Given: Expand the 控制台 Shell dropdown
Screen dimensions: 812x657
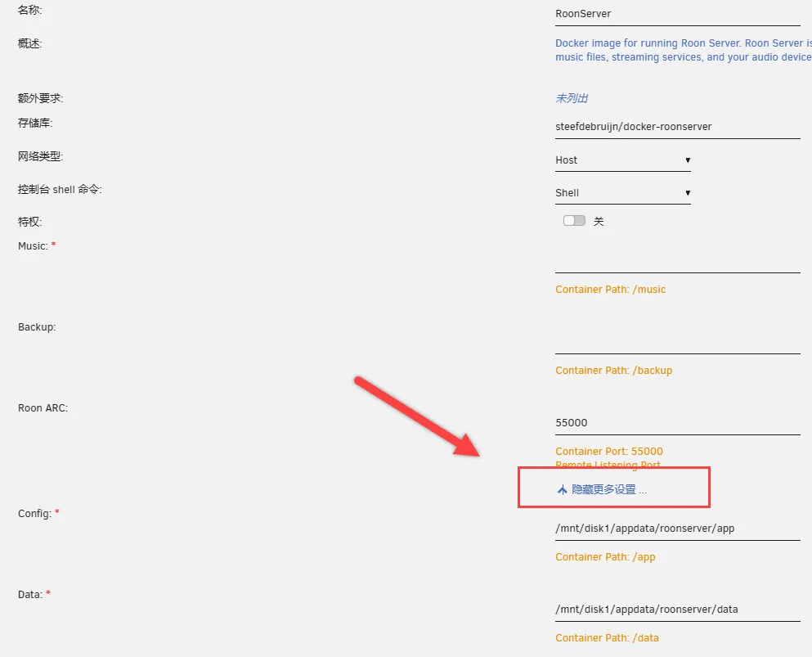Looking at the screenshot, I should coord(622,193).
